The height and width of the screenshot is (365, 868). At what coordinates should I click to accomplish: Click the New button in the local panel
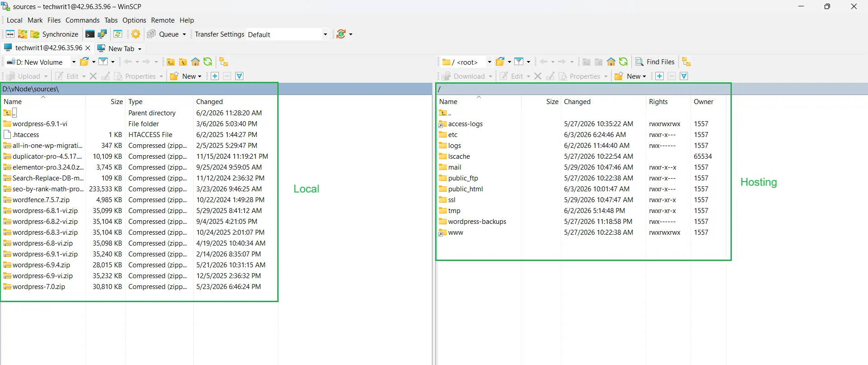[x=186, y=76]
